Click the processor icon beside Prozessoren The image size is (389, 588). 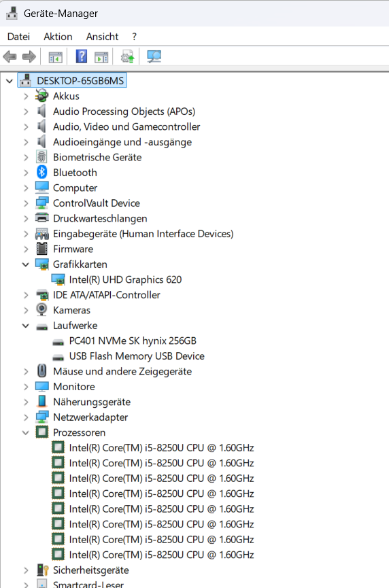(x=41, y=432)
